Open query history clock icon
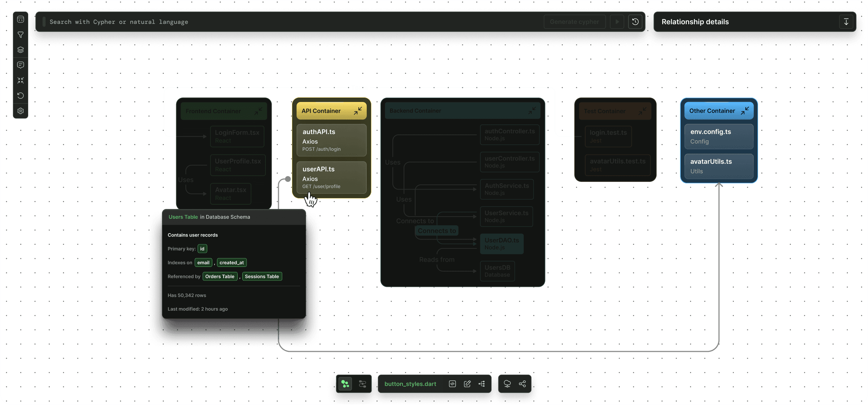This screenshot has width=868, height=405. pyautogui.click(x=635, y=22)
